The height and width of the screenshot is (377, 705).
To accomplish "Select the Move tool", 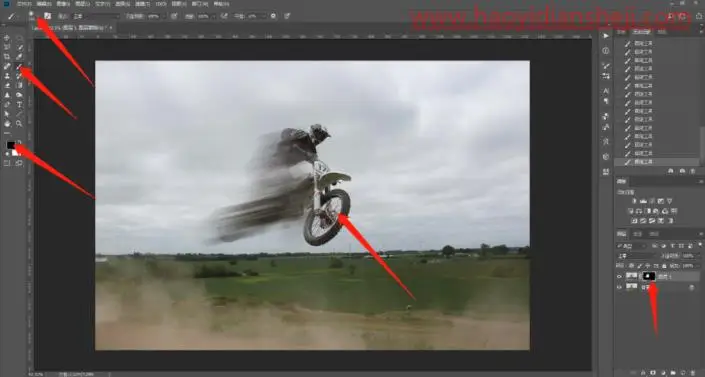I will (x=7, y=38).
